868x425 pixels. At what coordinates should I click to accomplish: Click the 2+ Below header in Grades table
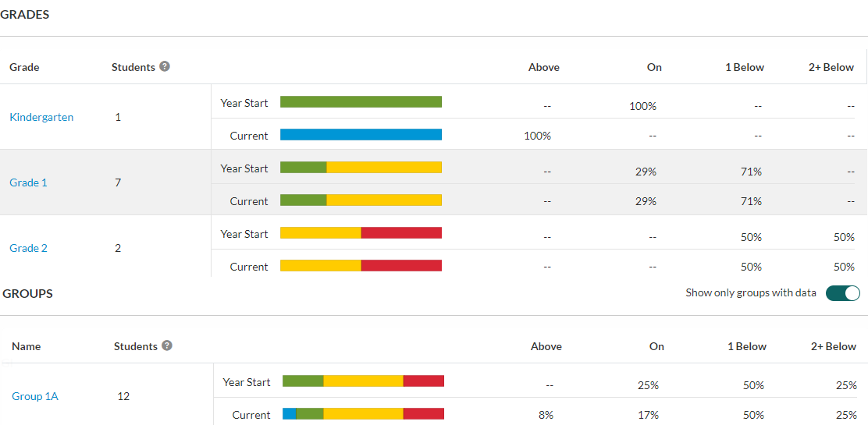[x=831, y=67]
